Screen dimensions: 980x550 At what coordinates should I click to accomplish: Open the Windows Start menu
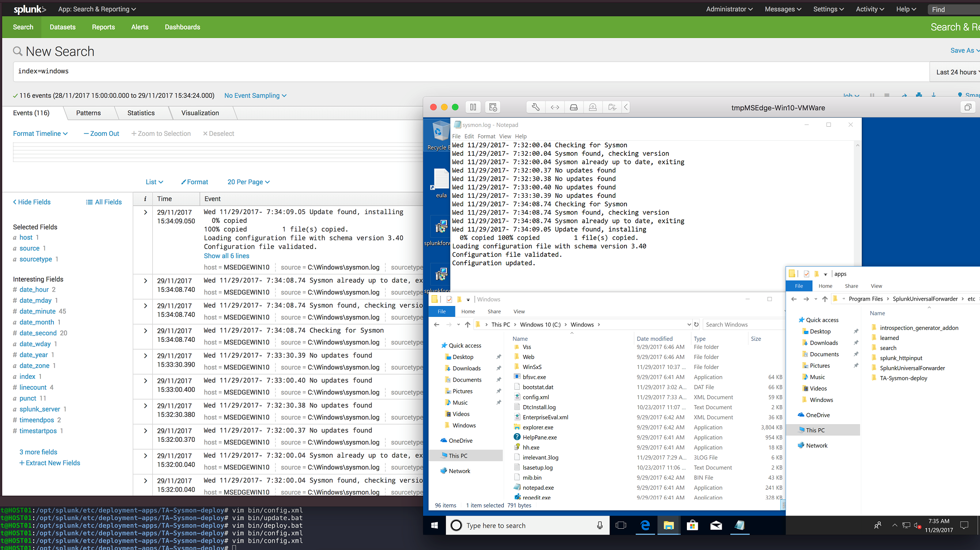coord(434,525)
